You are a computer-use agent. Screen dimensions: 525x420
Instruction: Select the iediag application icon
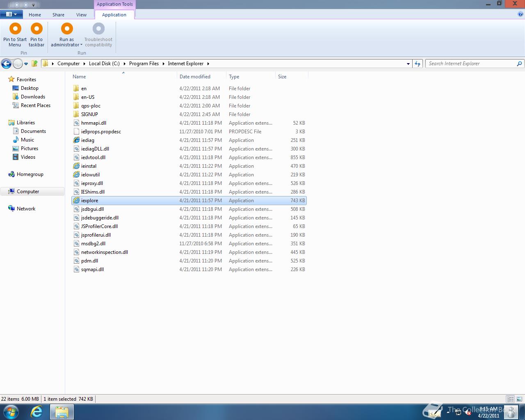coord(76,140)
